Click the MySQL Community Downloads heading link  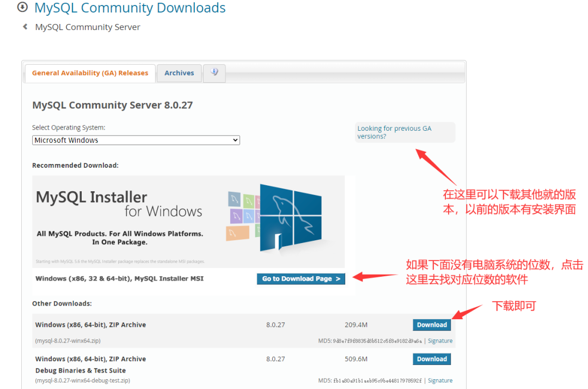click(x=130, y=8)
